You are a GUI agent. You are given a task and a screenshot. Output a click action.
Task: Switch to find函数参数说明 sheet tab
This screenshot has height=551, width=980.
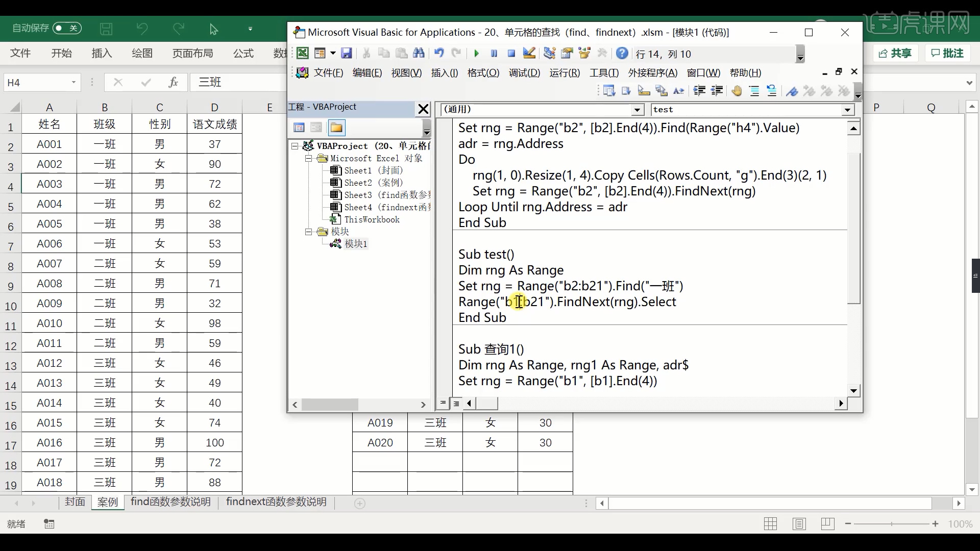171,502
